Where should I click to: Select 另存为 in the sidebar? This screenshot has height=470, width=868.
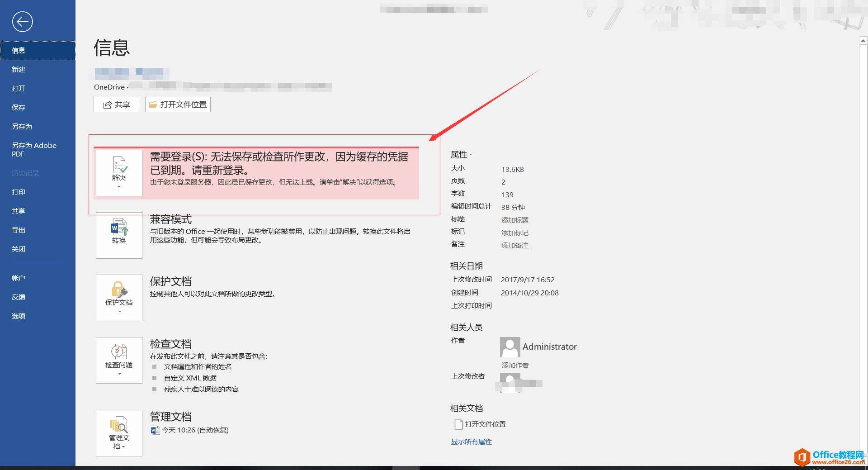tap(38, 127)
